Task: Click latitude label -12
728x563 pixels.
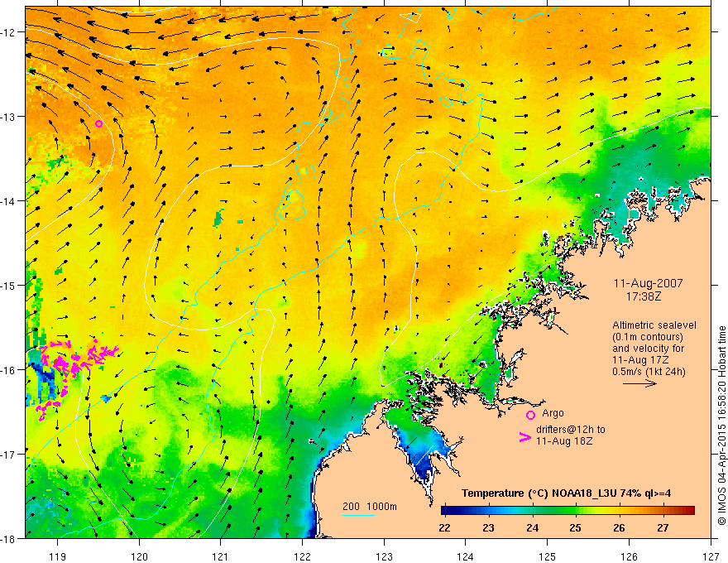Action: click(x=8, y=32)
